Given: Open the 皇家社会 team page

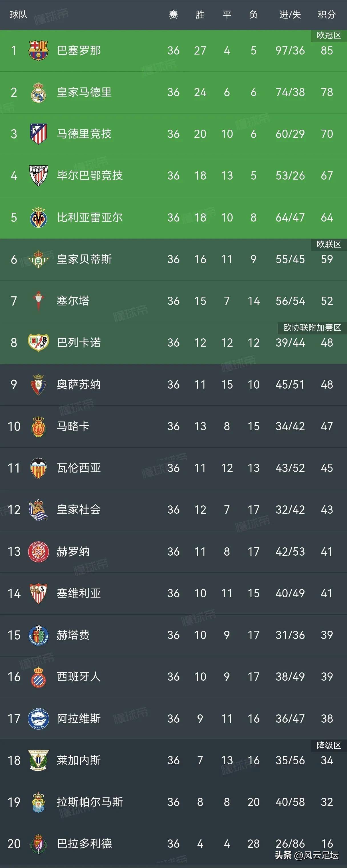Looking at the screenshot, I should tap(79, 510).
